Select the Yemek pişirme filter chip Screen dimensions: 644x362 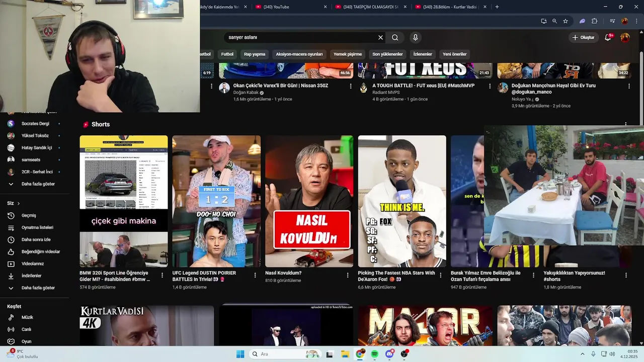348,54
